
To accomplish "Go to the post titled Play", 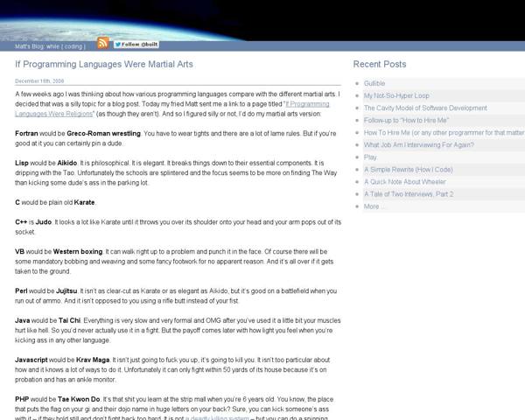I will pos(370,157).
